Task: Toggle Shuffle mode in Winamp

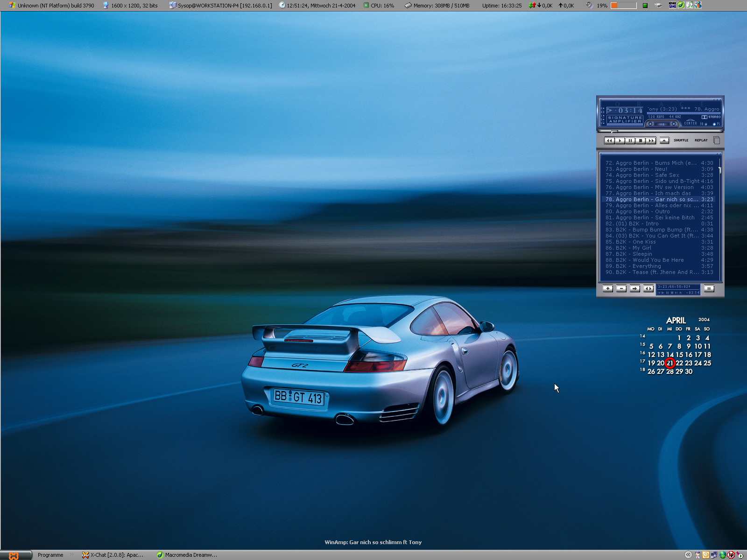Action: coord(681,140)
